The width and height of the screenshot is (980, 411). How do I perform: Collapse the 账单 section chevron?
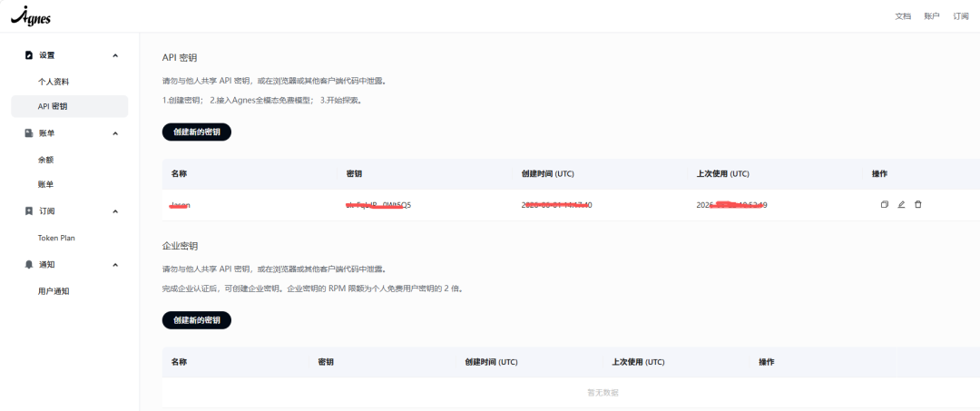click(115, 133)
